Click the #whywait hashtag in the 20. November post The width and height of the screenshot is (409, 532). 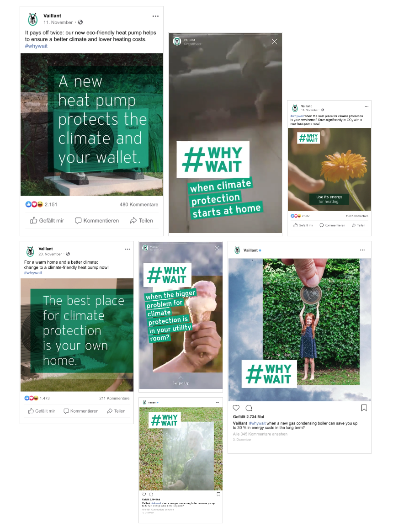coord(33,273)
